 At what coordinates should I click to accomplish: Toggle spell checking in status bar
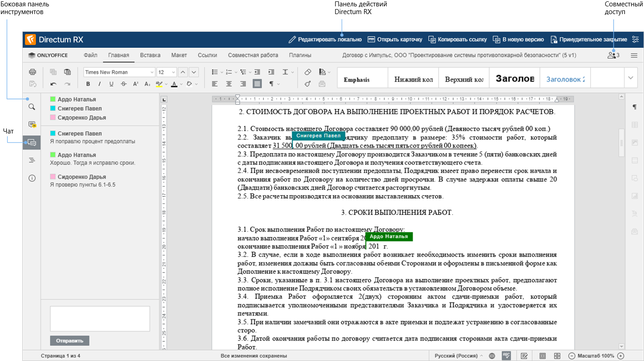point(506,356)
